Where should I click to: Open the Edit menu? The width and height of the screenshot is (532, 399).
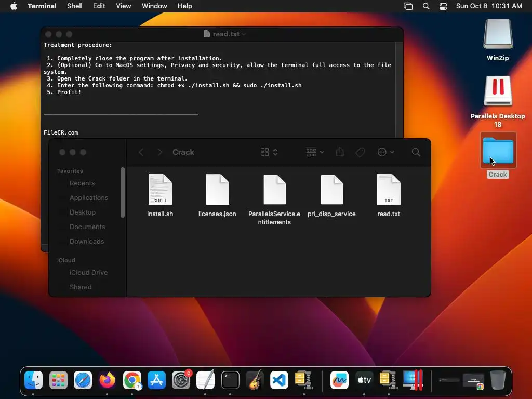(99, 6)
